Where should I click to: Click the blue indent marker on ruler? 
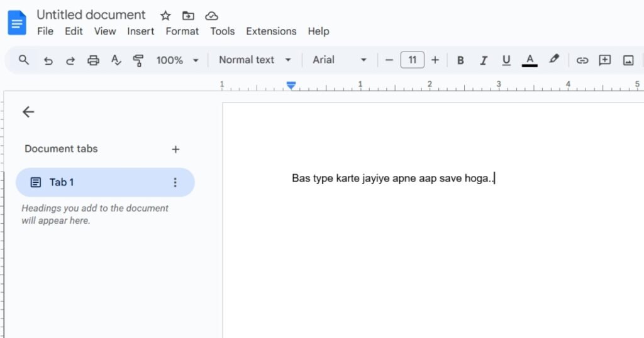tap(291, 85)
